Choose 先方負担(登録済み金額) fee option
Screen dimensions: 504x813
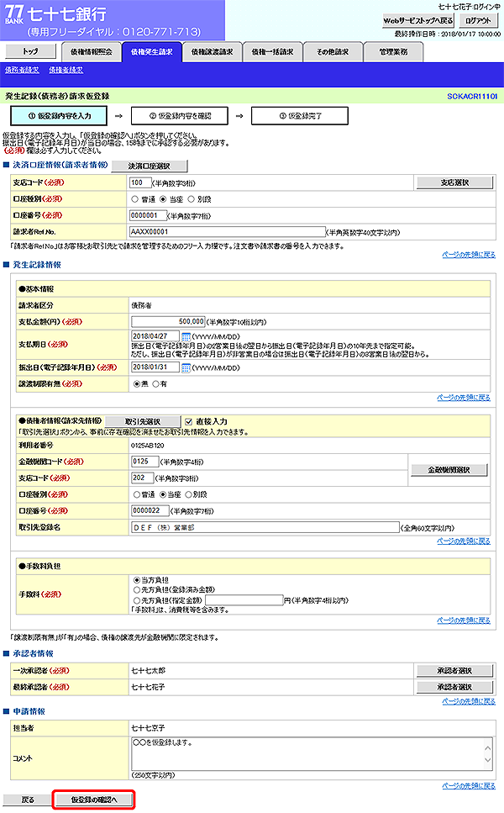(137, 590)
